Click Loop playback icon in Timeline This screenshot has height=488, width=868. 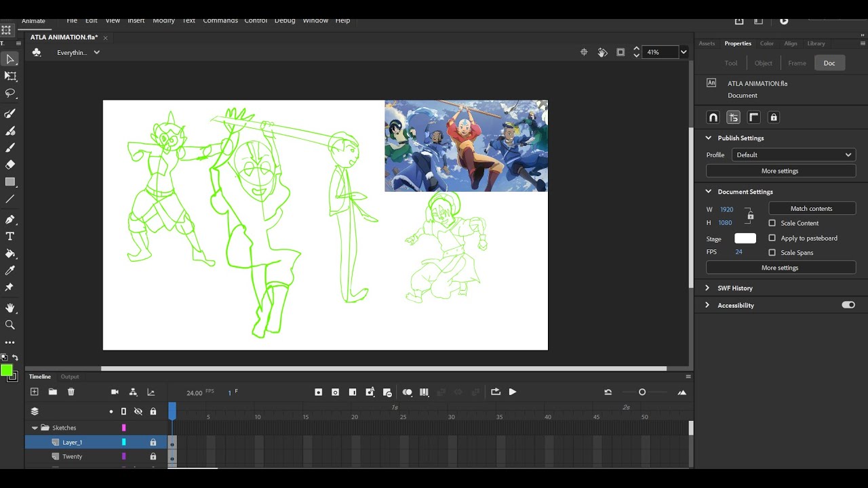pyautogui.click(x=496, y=392)
